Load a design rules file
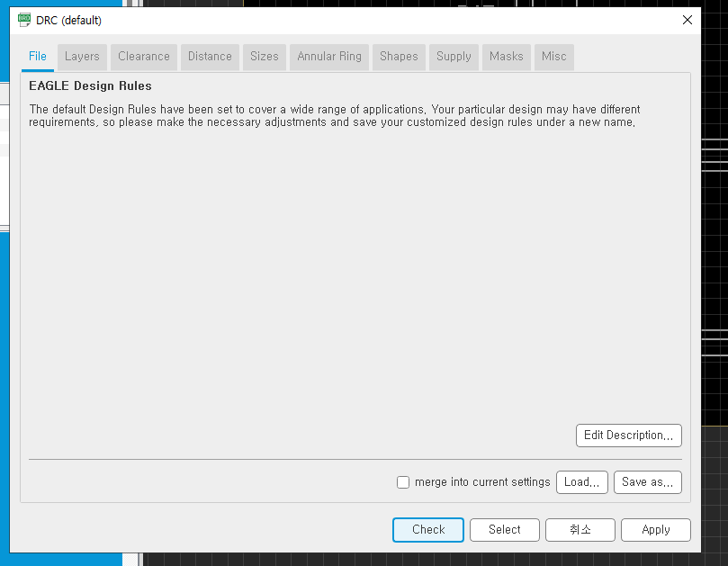728x566 pixels. [x=581, y=482]
